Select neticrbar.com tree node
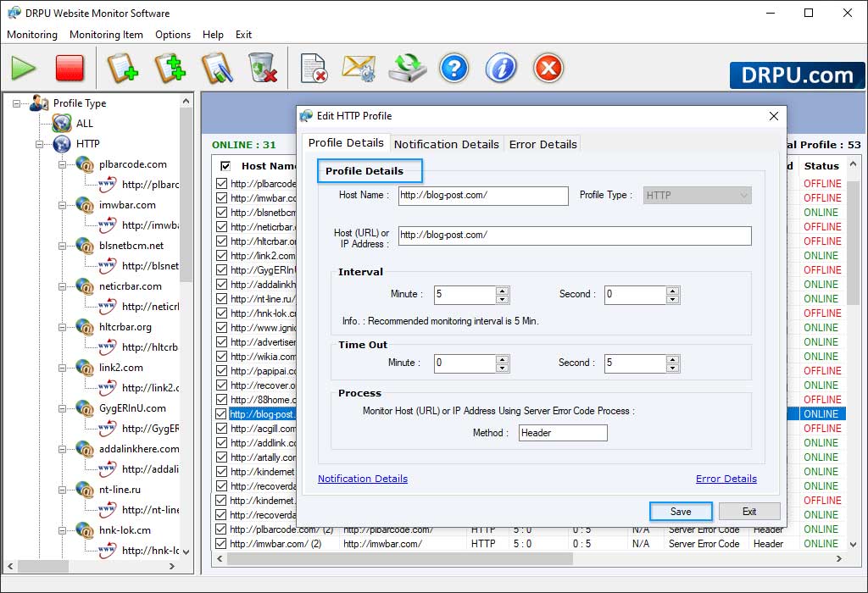This screenshot has height=593, width=868. tap(130, 286)
